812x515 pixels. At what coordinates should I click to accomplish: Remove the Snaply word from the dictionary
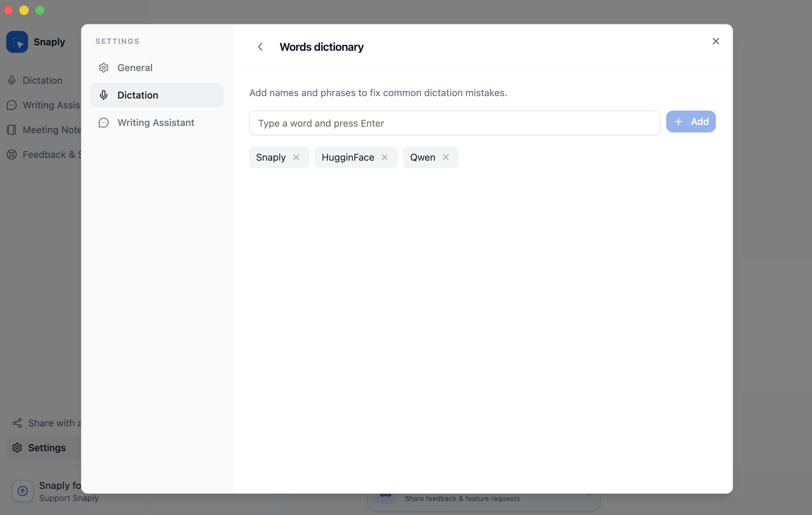[297, 157]
